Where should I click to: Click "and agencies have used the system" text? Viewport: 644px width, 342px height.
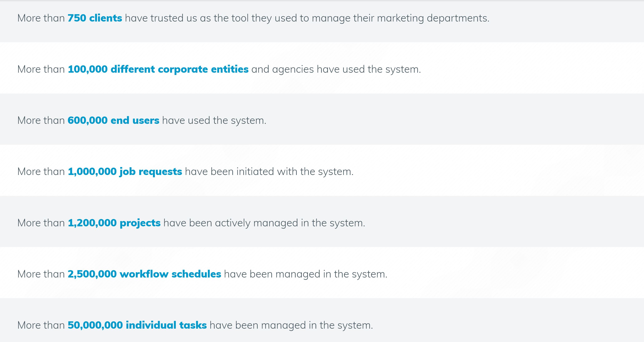click(336, 69)
